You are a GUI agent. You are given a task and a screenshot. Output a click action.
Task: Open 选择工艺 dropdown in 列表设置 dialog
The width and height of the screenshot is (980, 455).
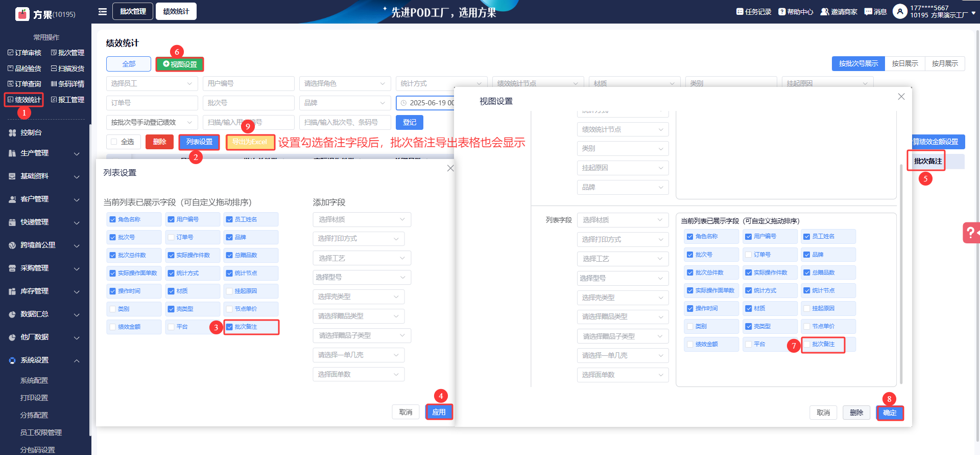[x=362, y=258]
